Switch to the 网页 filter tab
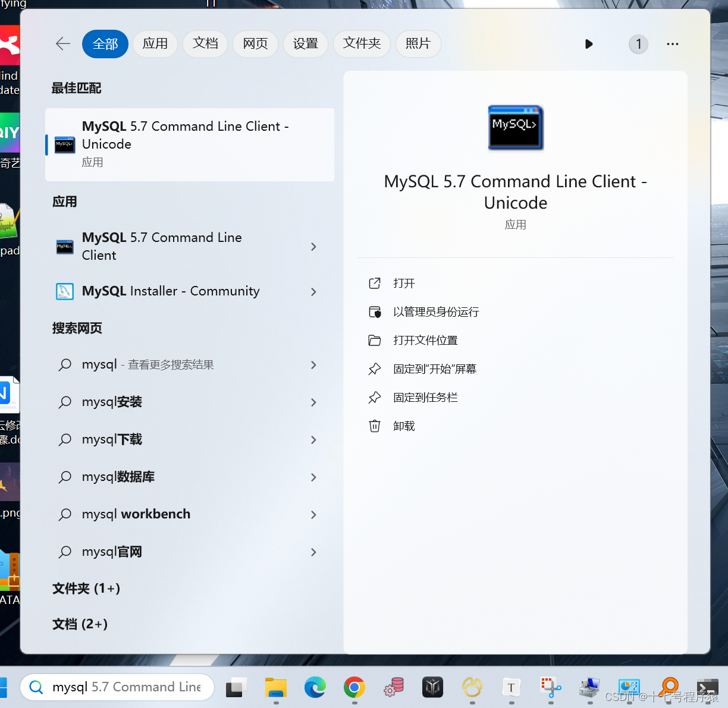This screenshot has width=728, height=708. 256,44
